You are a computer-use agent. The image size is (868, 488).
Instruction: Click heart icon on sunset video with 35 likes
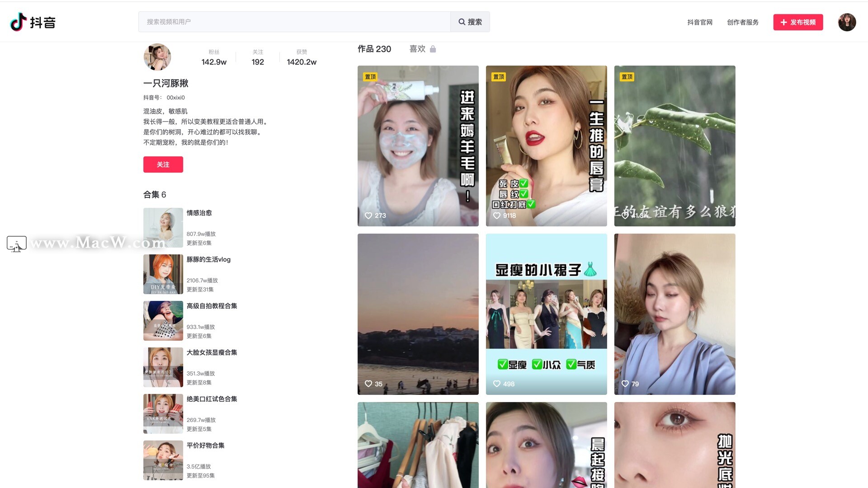click(x=368, y=384)
